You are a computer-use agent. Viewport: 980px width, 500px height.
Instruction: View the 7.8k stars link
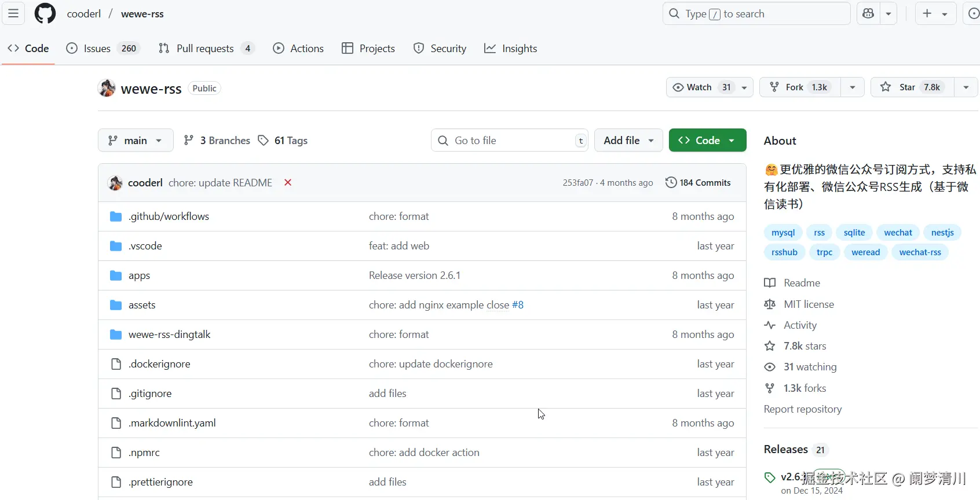795,346
